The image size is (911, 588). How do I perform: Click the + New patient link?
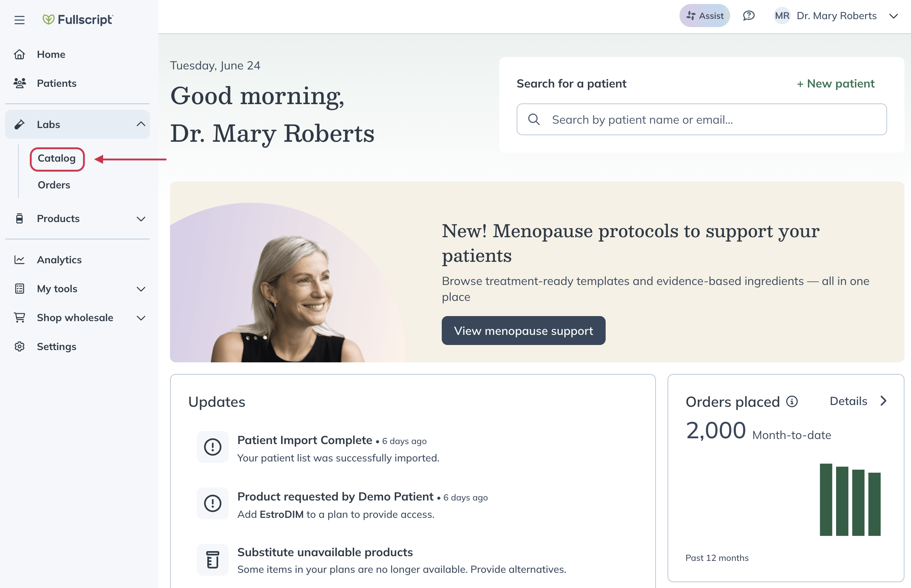point(835,84)
